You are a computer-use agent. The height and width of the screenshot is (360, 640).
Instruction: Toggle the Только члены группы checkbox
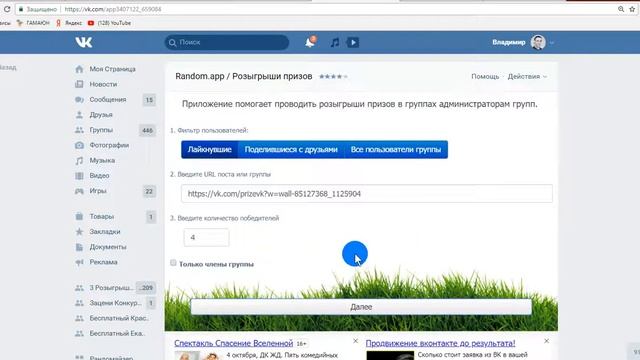click(x=173, y=263)
